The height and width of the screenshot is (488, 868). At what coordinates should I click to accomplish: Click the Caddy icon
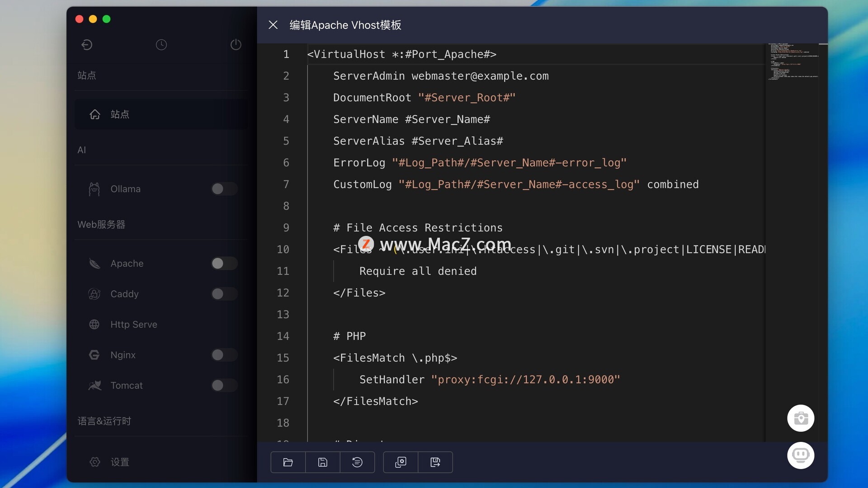pyautogui.click(x=94, y=294)
